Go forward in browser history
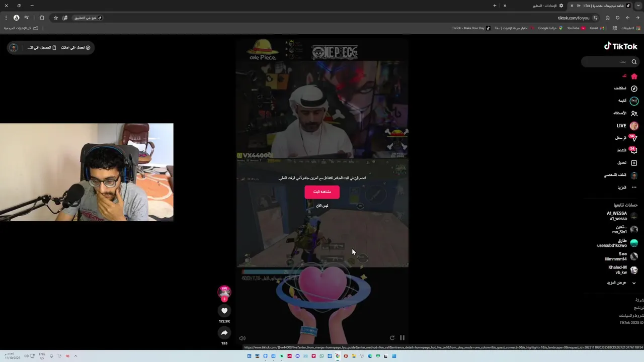This screenshot has width=644, height=362. pos(627,18)
